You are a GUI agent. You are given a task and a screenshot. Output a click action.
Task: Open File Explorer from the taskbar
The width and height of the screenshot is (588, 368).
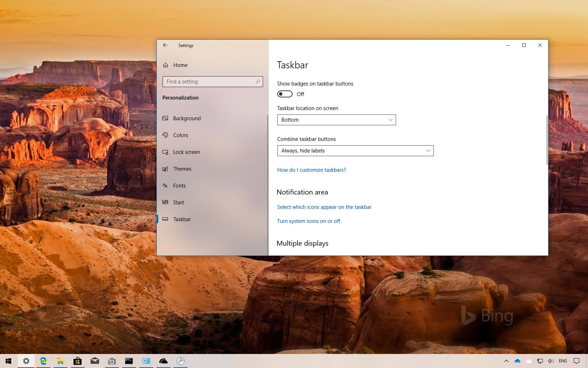[61, 361]
